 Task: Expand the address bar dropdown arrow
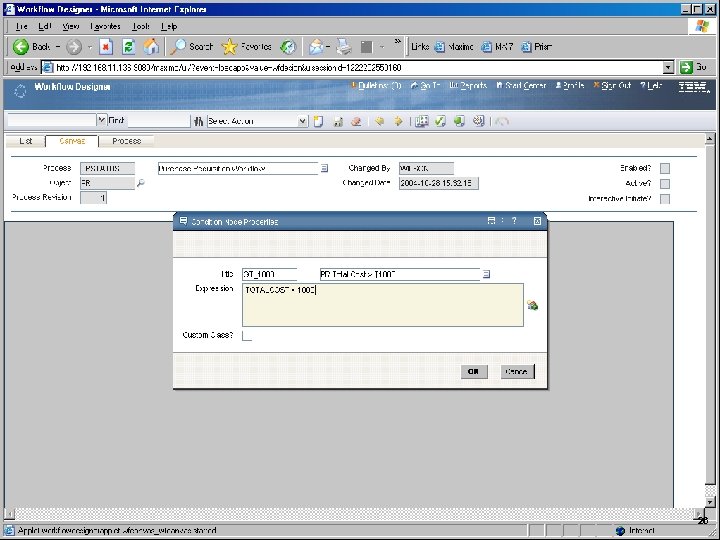669,68
